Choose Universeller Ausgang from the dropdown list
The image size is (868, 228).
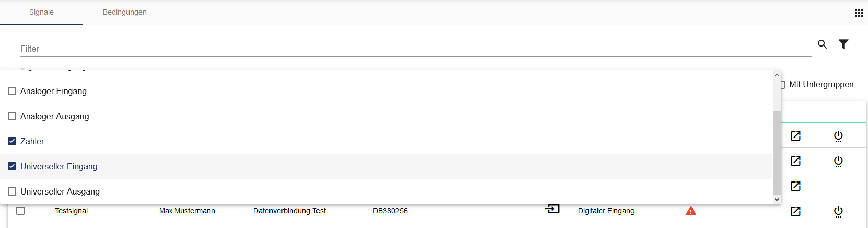pyautogui.click(x=60, y=191)
